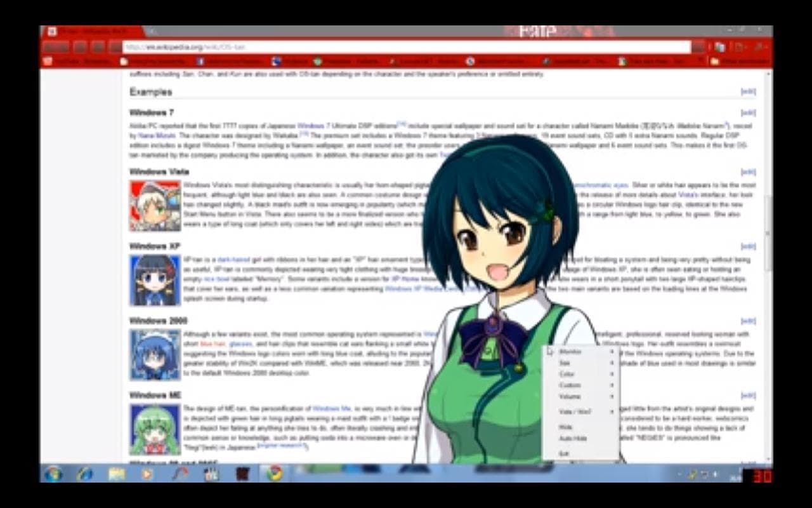Focus the address bar showing en.wikipedia.org
Viewport: 812px width, 508px height.
pos(406,47)
